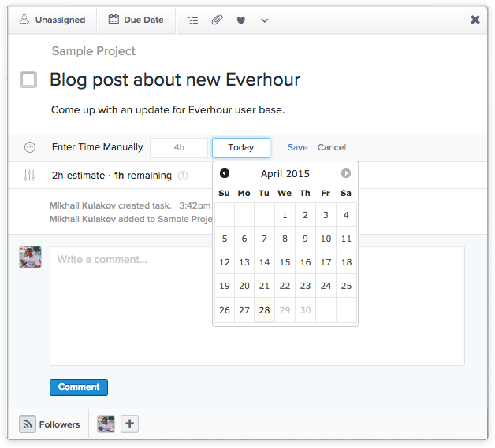
Task: Go to next month in calendar
Action: point(346,173)
